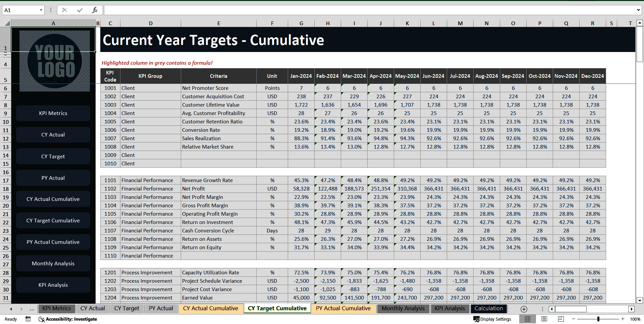Click the previous sheet navigation arrow
The width and height of the screenshot is (644, 324).
[x=11, y=309]
